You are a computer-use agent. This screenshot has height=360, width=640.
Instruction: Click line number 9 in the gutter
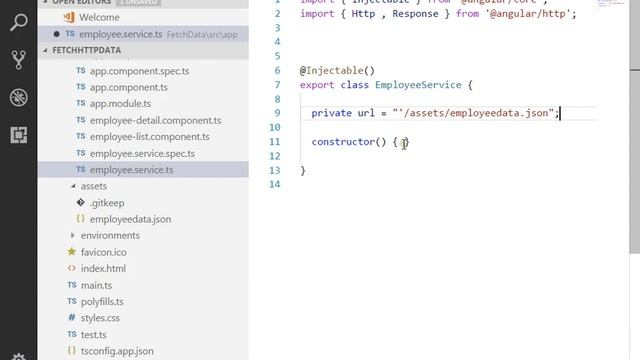(x=278, y=113)
